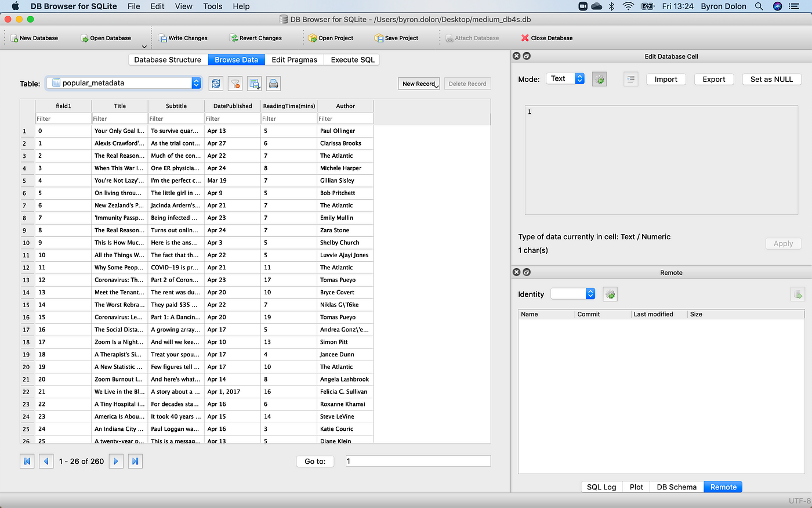812x508 pixels.
Task: Click Save Project in the toolbar
Action: coord(397,38)
